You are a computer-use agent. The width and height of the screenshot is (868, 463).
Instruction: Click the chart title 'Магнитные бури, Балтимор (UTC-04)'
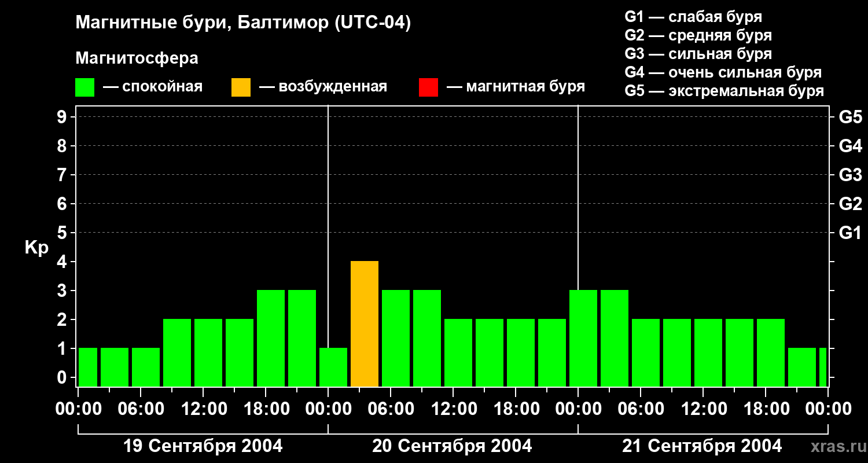(x=243, y=23)
